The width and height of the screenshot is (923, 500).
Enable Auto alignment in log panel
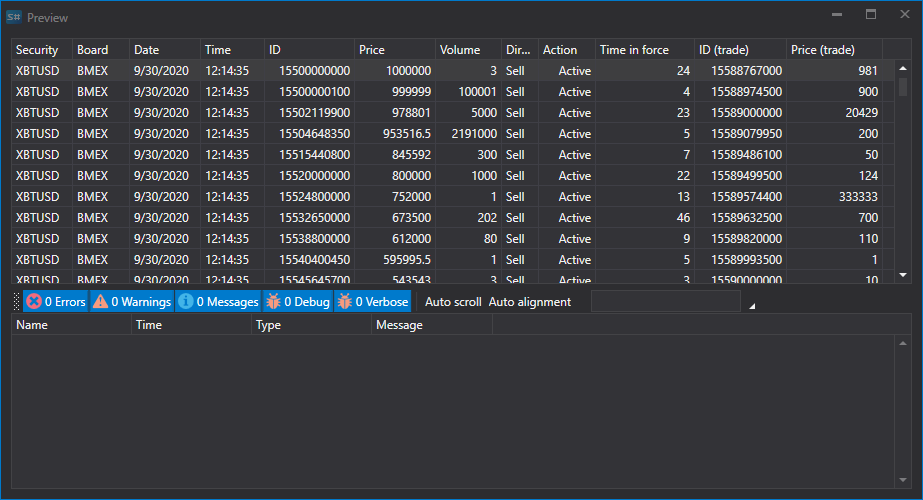tap(530, 302)
